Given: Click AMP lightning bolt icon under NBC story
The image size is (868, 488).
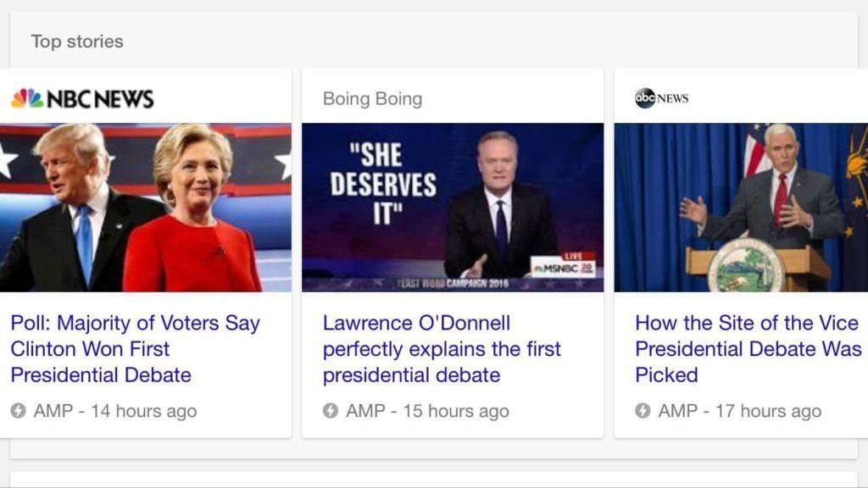Looking at the screenshot, I should click(19, 411).
